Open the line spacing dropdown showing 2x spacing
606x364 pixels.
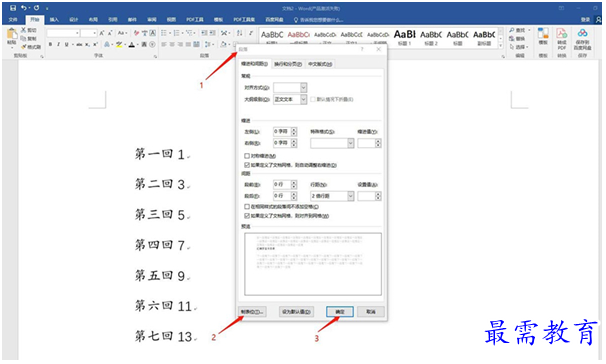click(351, 196)
